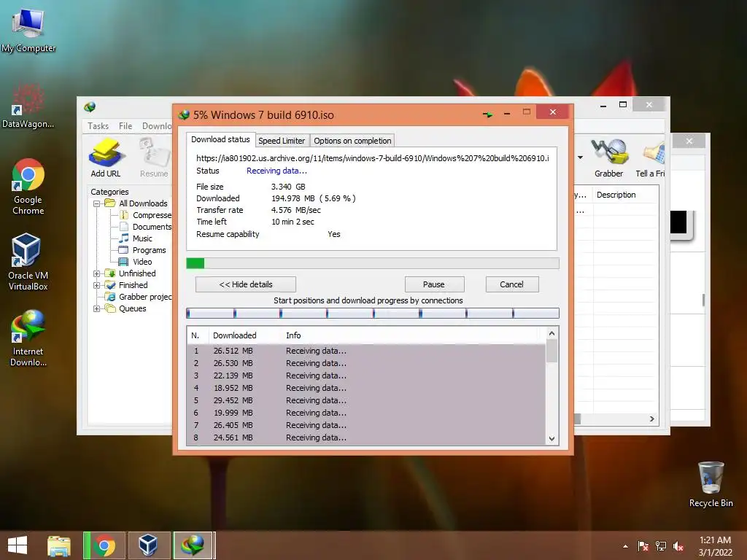This screenshot has width=747, height=560.
Task: Open DataWagon desktop shortcut
Action: tap(28, 106)
